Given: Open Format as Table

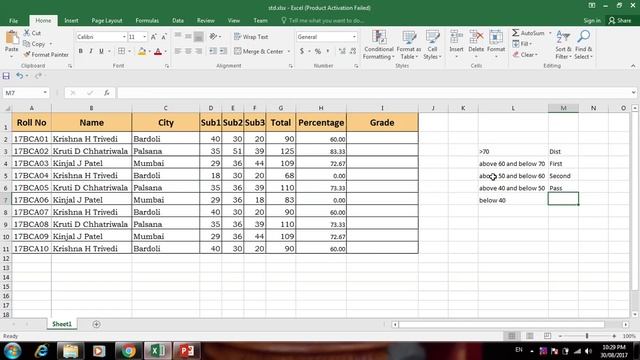Looking at the screenshot, I should 409,44.
